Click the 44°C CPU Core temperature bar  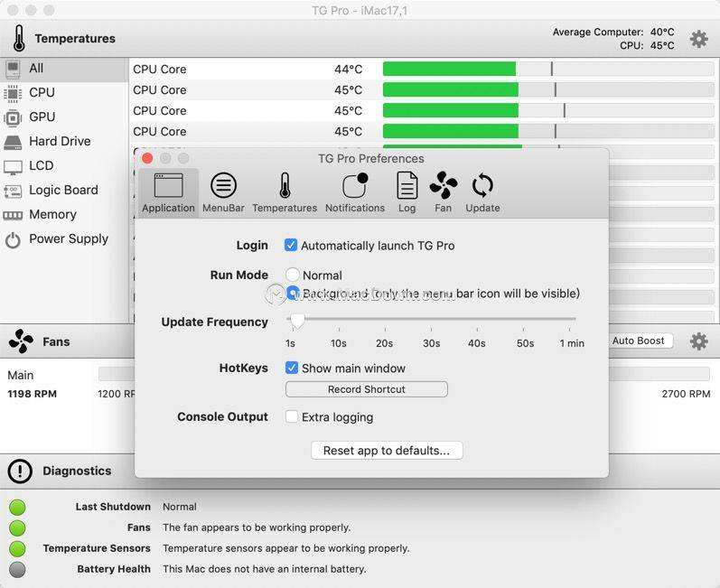(548, 69)
